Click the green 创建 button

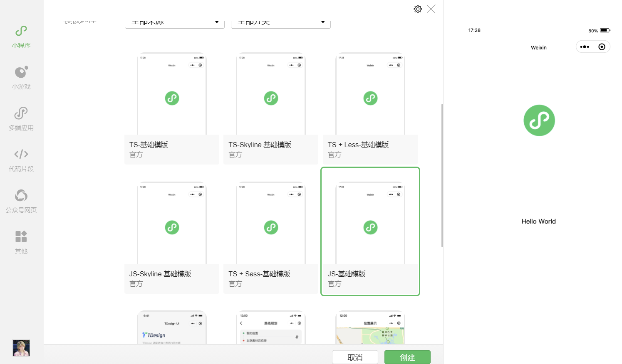point(407,357)
